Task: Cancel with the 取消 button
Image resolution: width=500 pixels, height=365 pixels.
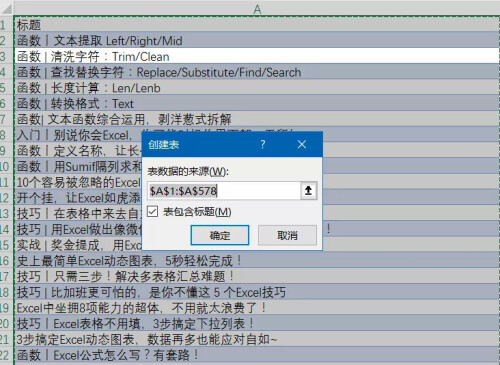Action: click(287, 235)
